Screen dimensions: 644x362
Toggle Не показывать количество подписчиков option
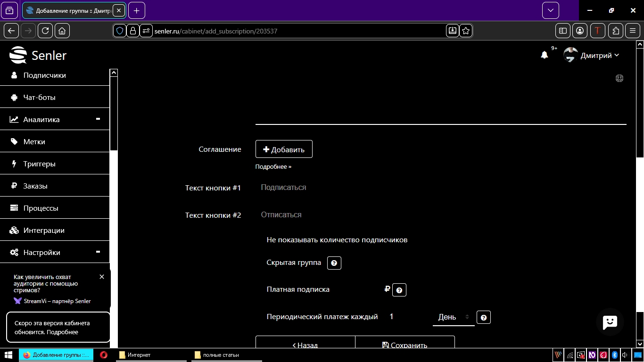[337, 240]
